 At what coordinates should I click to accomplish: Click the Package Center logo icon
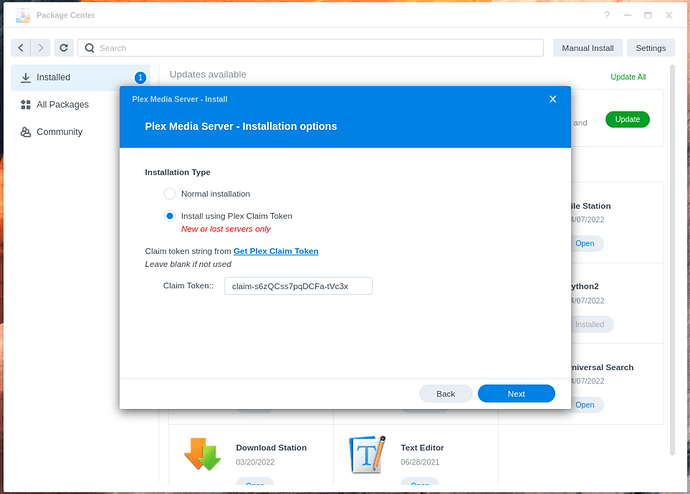(x=23, y=15)
